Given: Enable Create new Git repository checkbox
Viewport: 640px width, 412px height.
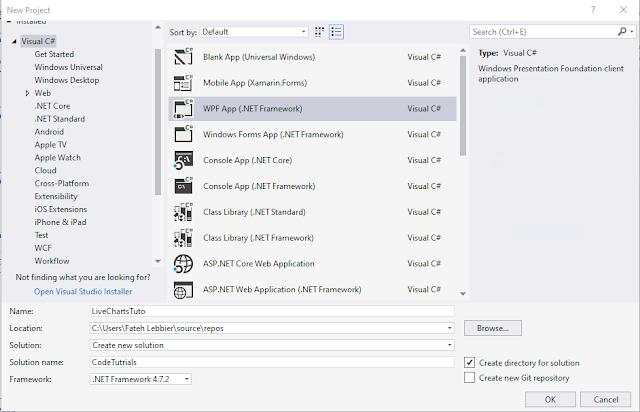Looking at the screenshot, I should 471,378.
